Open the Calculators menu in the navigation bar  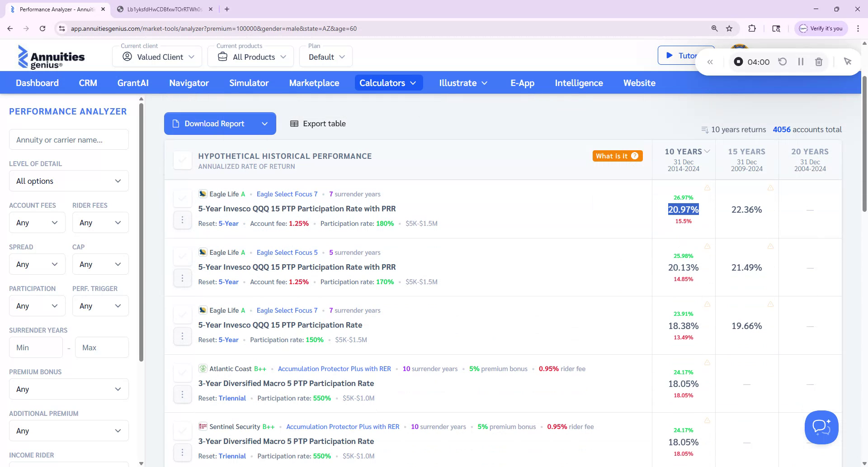[388, 83]
